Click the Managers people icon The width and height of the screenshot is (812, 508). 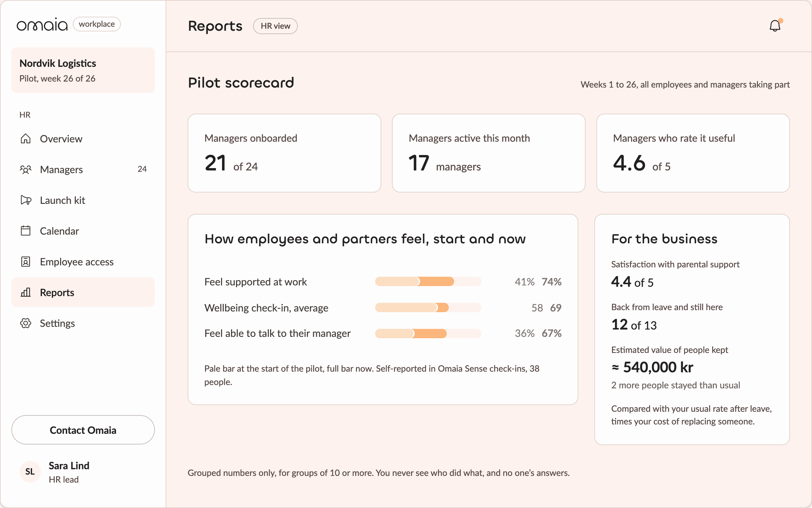(x=25, y=169)
